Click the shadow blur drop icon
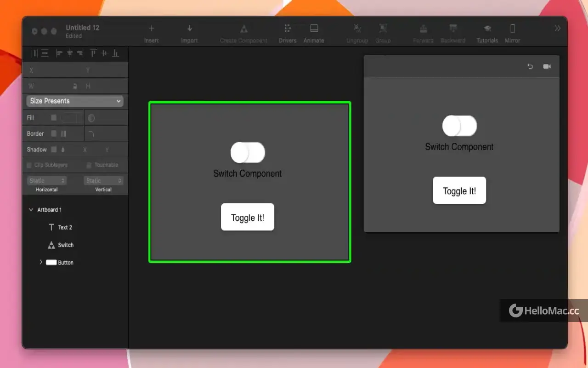The height and width of the screenshot is (368, 588). 63,149
